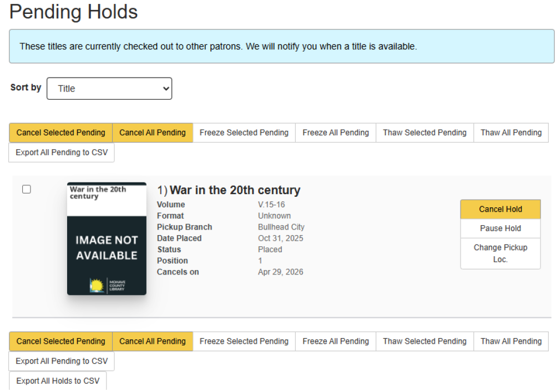Export using the top Export All Pending to CSV
Screen dimensions: 556x392
click(62, 152)
